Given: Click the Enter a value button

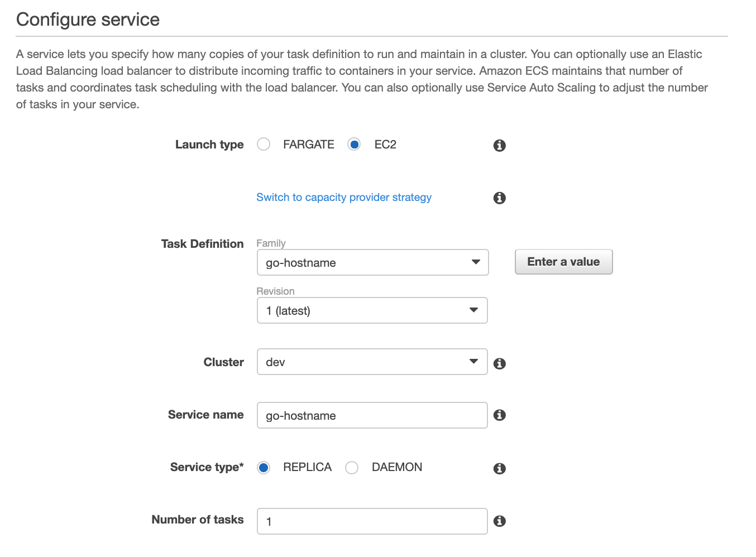Looking at the screenshot, I should click(563, 262).
